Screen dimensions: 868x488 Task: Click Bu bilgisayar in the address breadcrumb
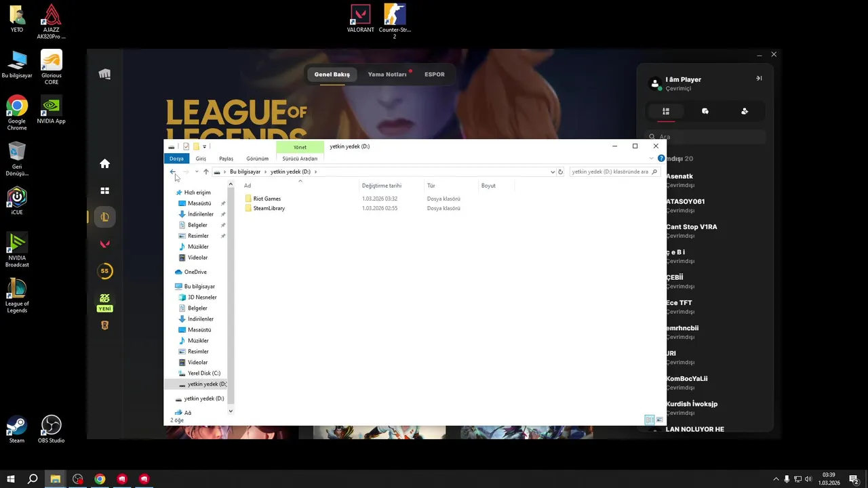coord(245,171)
